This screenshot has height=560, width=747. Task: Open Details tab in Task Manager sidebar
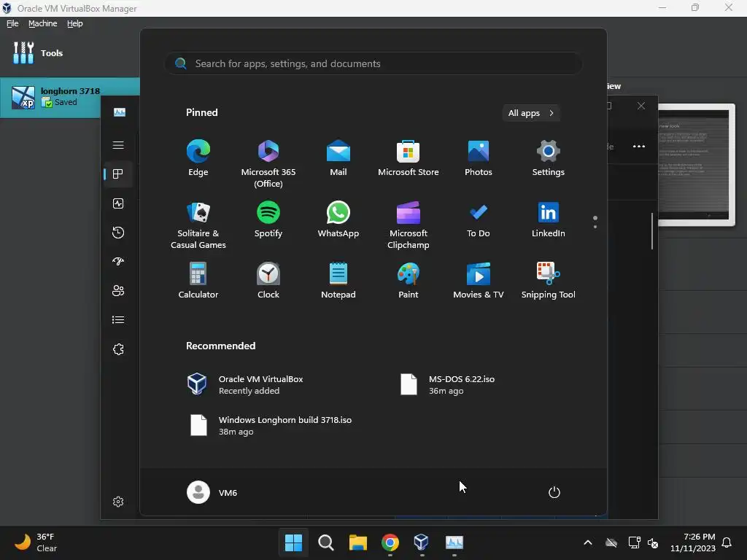118,320
